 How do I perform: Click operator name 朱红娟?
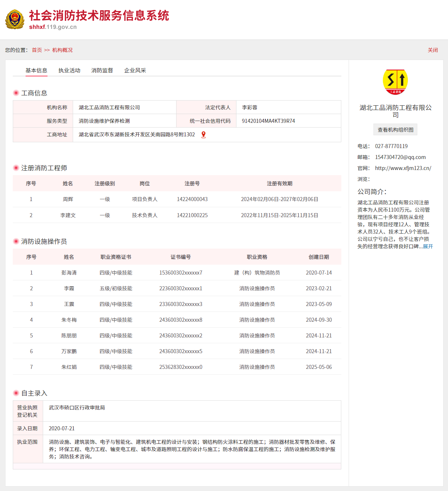[69, 367]
